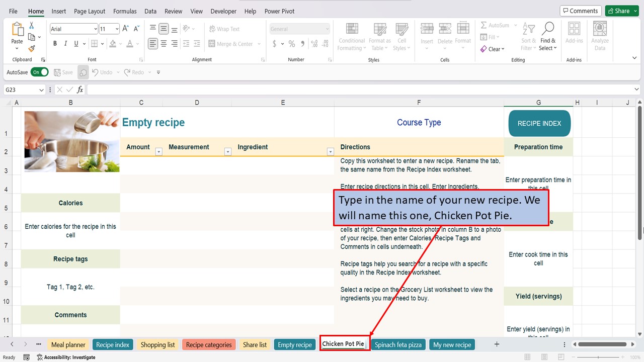Switch to the Recipe index sheet tab
This screenshot has height=362, width=644.
pyautogui.click(x=113, y=344)
